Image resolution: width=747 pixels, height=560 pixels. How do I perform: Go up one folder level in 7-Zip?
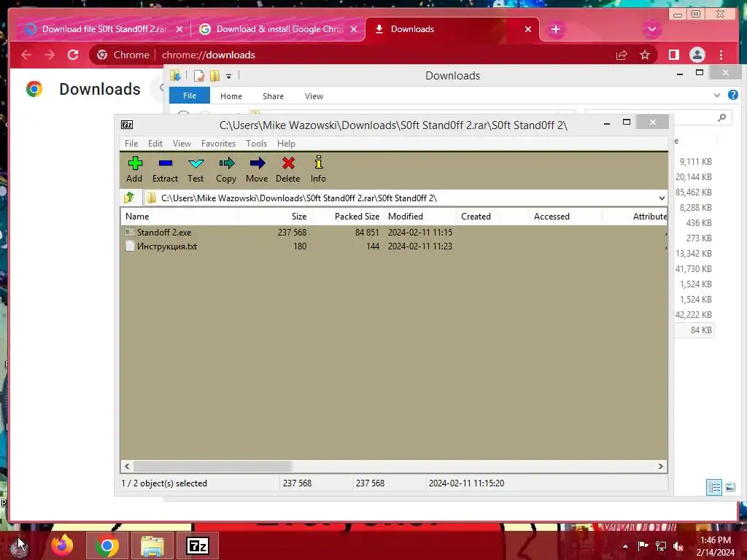pos(128,198)
